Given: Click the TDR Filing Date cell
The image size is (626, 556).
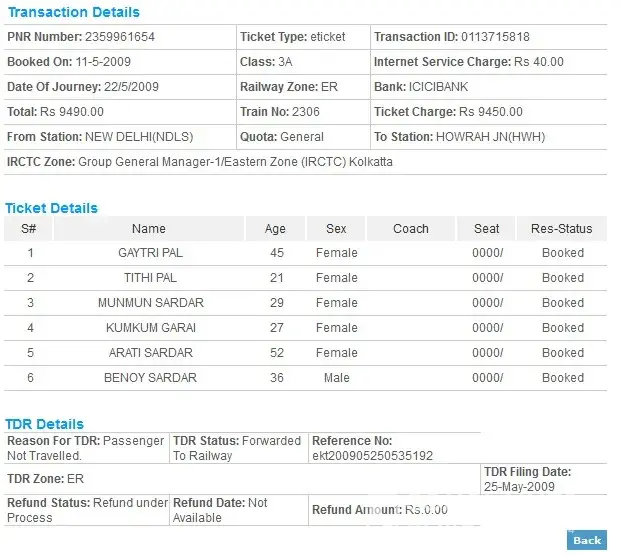Looking at the screenshot, I should [x=527, y=479].
